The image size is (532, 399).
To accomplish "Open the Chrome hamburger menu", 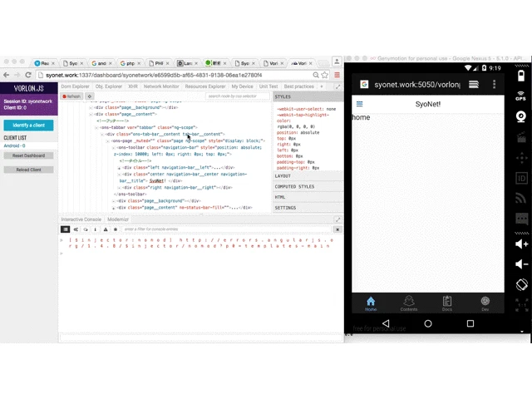I will (x=337, y=75).
